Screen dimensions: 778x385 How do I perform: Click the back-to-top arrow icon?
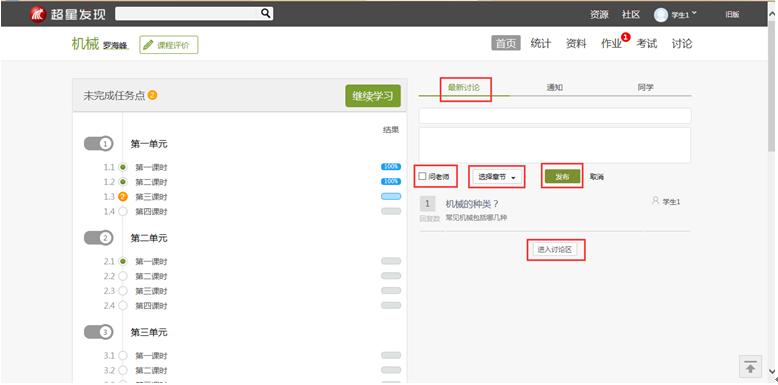pos(751,368)
